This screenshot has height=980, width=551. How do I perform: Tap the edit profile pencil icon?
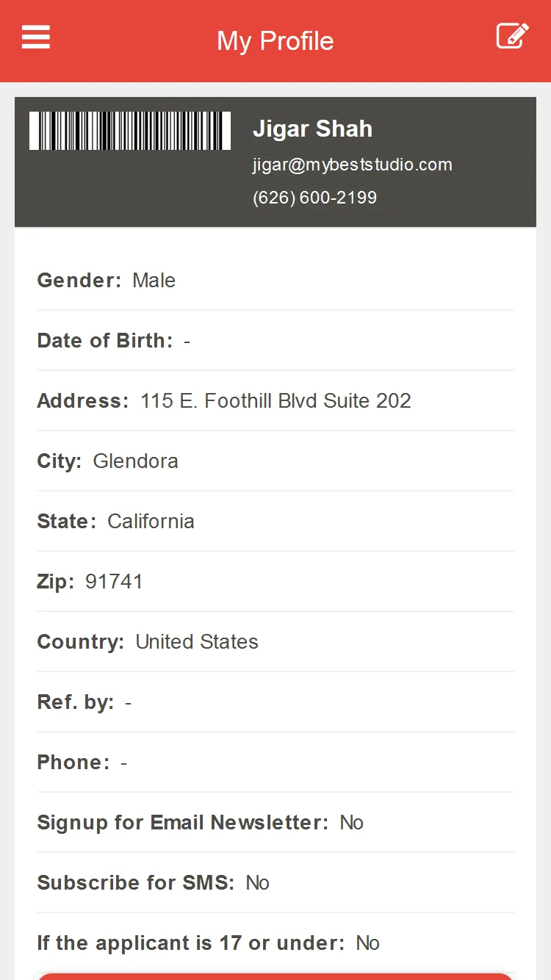click(512, 36)
